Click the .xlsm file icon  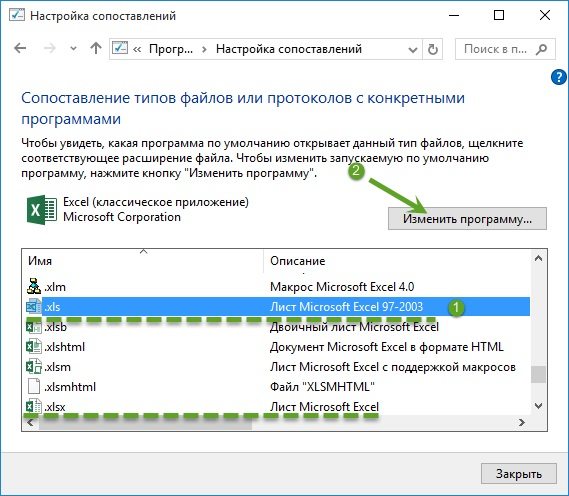pos(34,366)
